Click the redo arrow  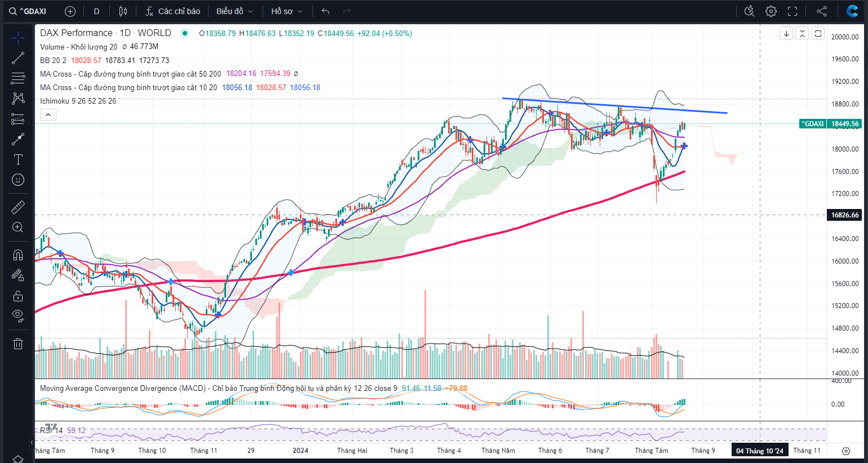347,11
